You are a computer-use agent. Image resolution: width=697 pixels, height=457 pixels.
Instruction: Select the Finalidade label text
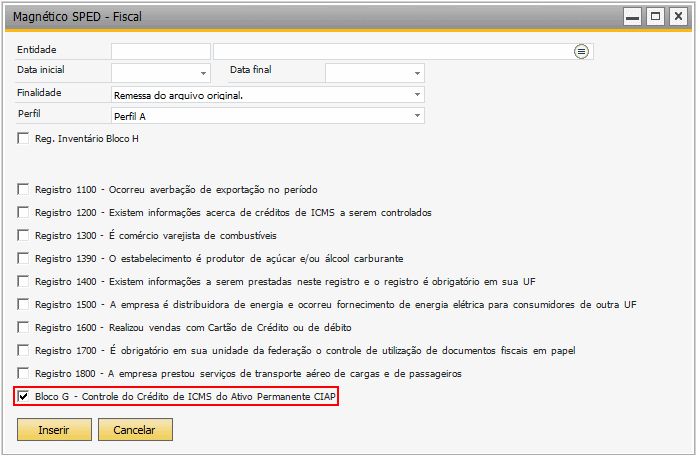click(x=39, y=93)
